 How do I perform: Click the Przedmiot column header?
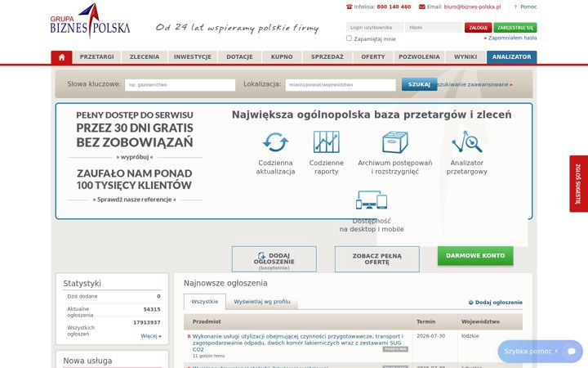[x=207, y=322]
